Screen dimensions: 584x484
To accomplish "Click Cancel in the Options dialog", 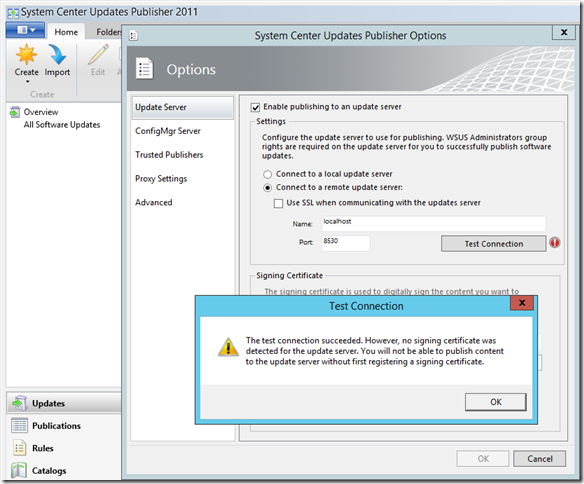I will coord(539,459).
